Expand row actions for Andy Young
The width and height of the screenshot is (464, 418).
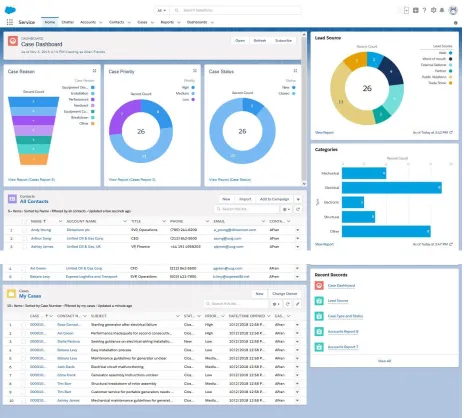(297, 230)
